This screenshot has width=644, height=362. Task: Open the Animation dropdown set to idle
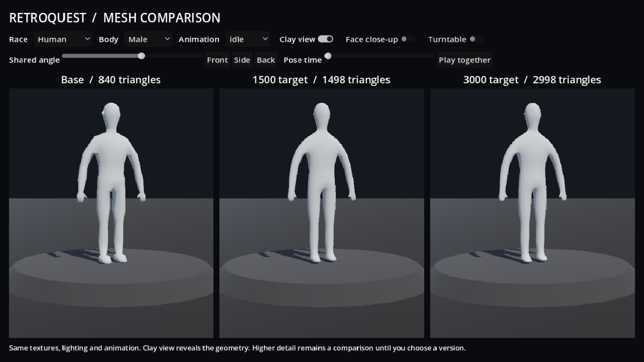247,39
